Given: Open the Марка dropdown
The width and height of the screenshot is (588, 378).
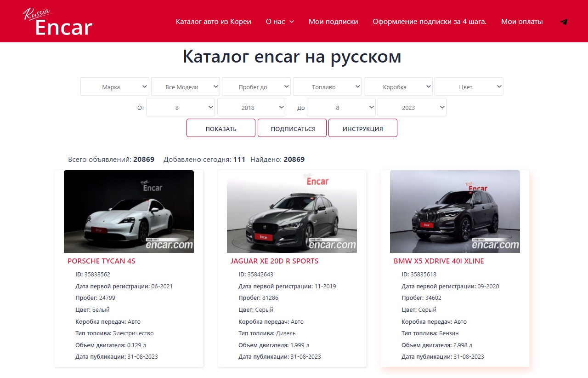Looking at the screenshot, I should [115, 87].
